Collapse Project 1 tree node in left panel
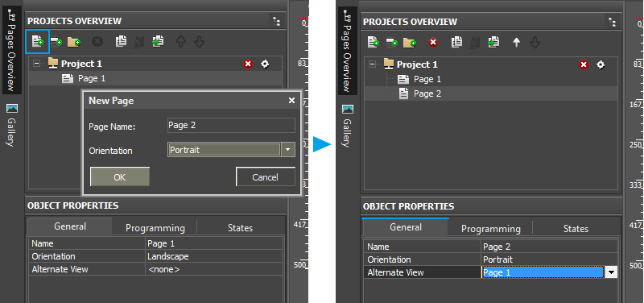 (36, 64)
